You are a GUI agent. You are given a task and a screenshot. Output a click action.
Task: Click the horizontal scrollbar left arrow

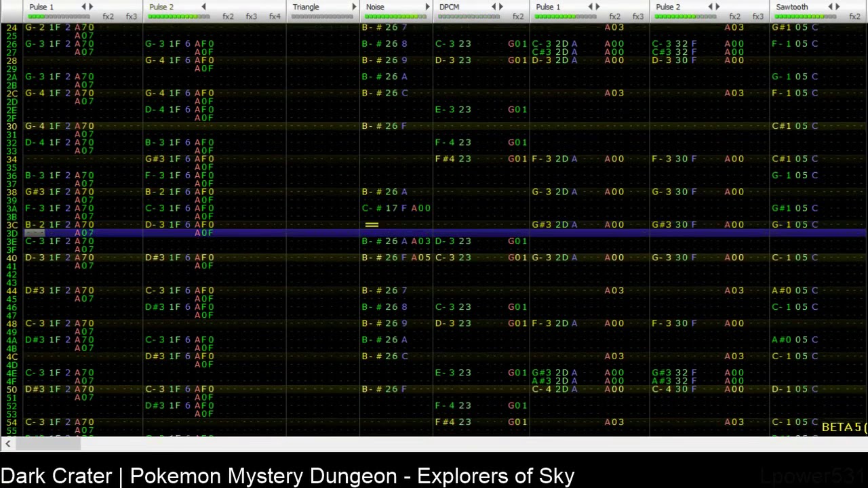click(x=7, y=444)
